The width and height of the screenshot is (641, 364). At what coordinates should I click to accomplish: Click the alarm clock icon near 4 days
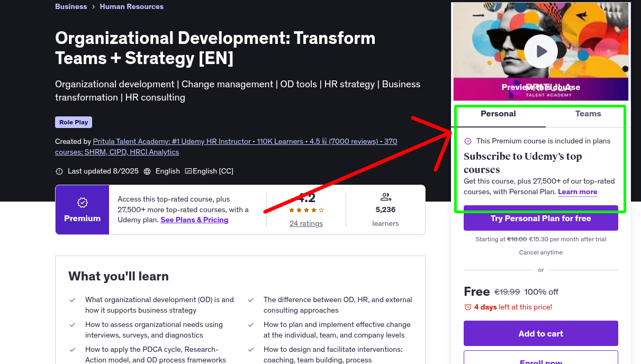pyautogui.click(x=468, y=307)
